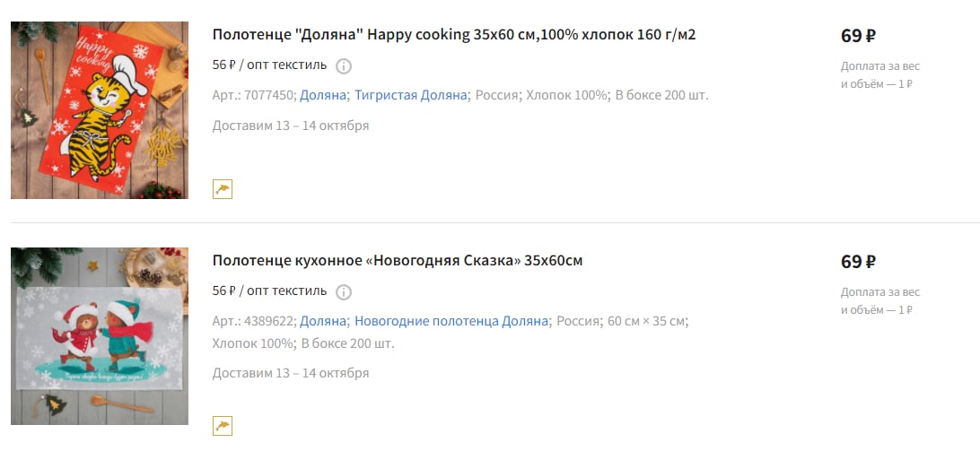Select the 56 ₽ / опт текстиль label for Новогодняя Сказка
Viewport: 980px width, 451px height.
pyautogui.click(x=269, y=291)
